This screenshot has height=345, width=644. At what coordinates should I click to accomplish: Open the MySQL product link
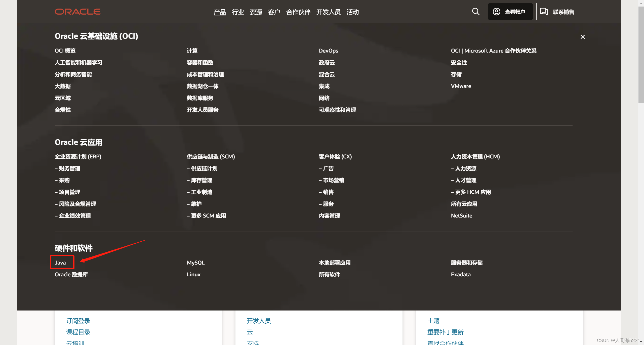pyautogui.click(x=195, y=263)
